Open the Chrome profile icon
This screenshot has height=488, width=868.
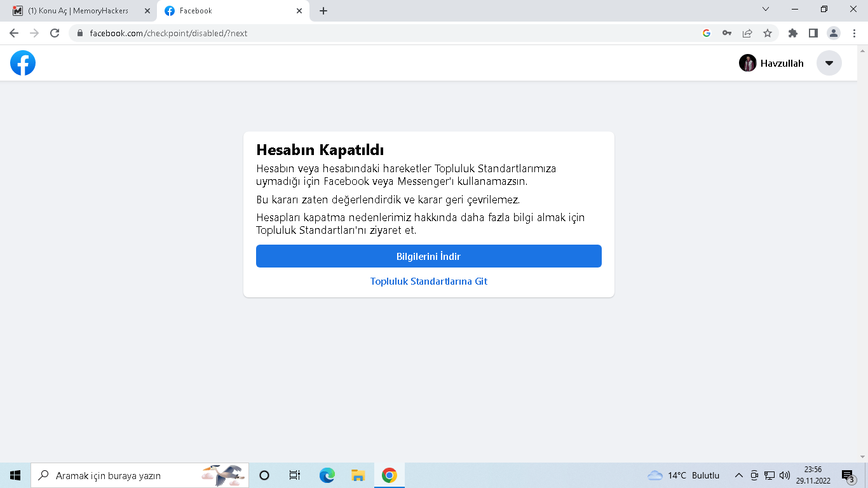[x=834, y=33]
